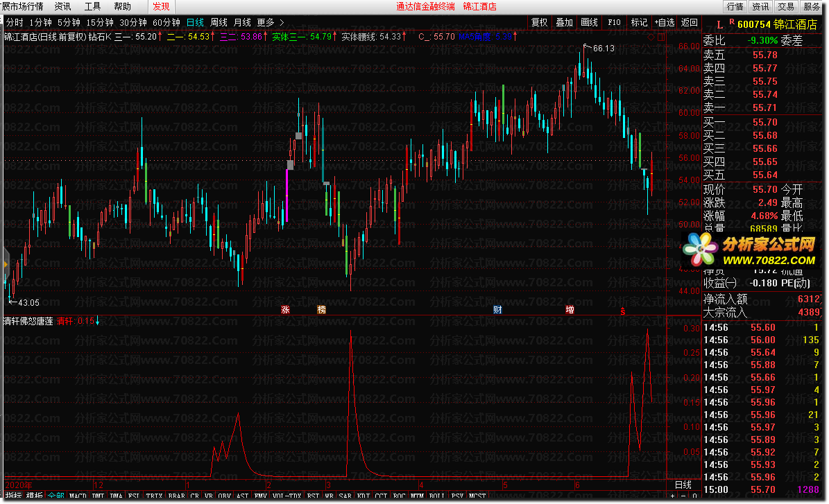Click the plus zoom button at bottom

pyautogui.click(x=672, y=496)
